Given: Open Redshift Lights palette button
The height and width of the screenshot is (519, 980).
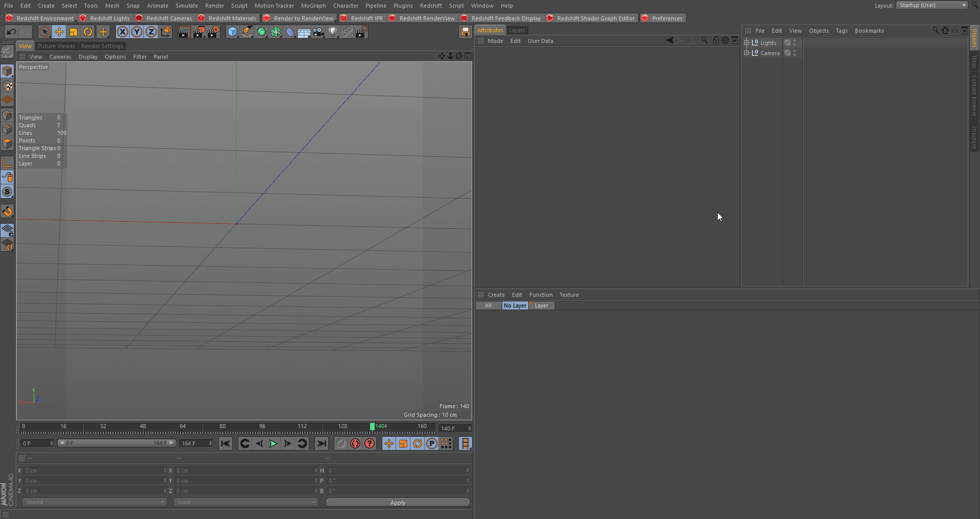Looking at the screenshot, I should point(105,18).
